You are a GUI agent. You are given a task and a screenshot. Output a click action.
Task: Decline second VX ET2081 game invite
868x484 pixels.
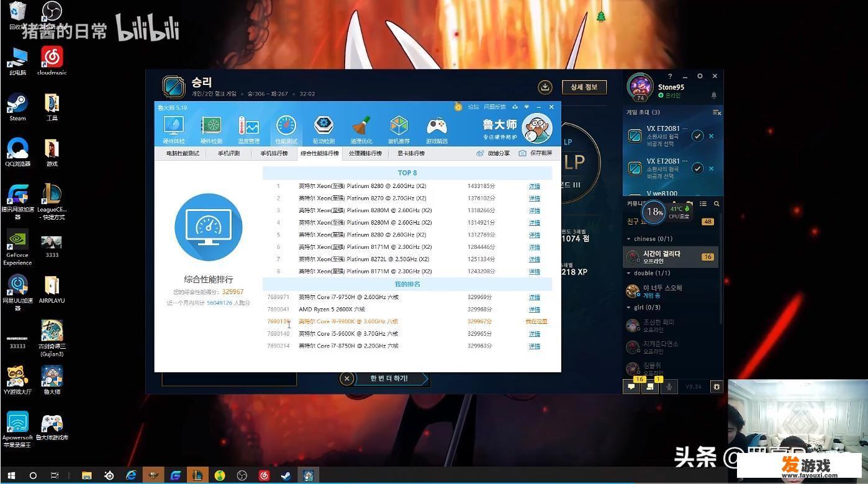click(712, 168)
